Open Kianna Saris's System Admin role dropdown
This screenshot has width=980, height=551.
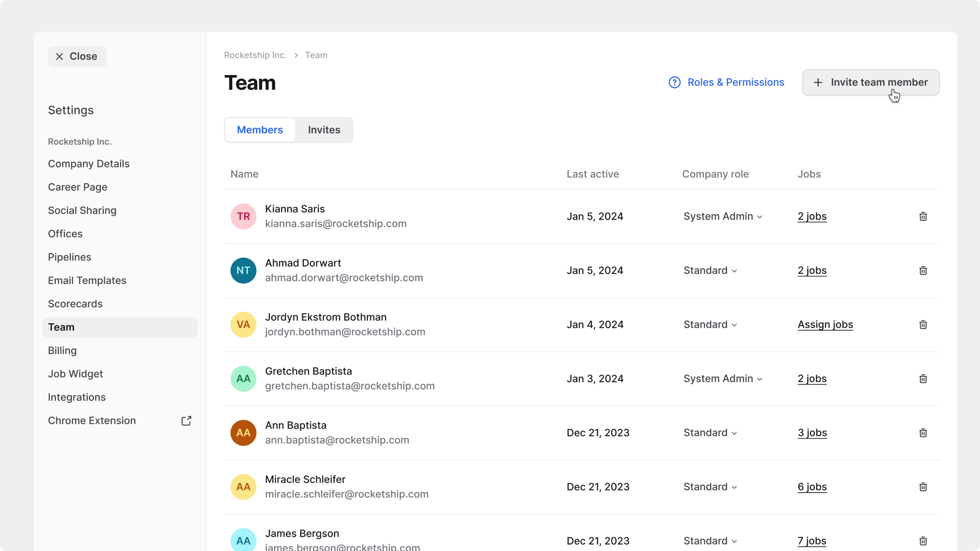pyautogui.click(x=723, y=216)
